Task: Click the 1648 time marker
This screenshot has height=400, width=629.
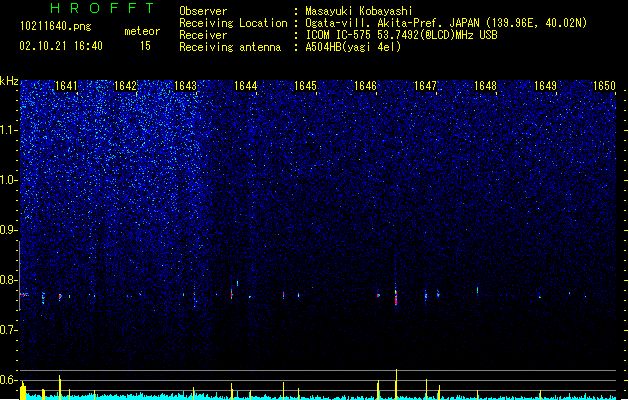Action: pyautogui.click(x=485, y=86)
